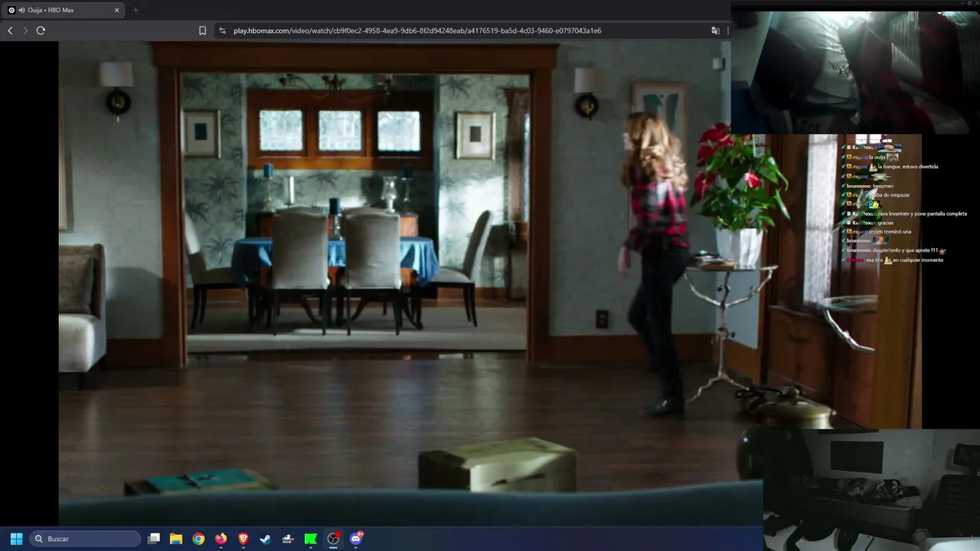This screenshot has height=551, width=980.
Task: Open the Windows Start menu
Action: click(16, 539)
